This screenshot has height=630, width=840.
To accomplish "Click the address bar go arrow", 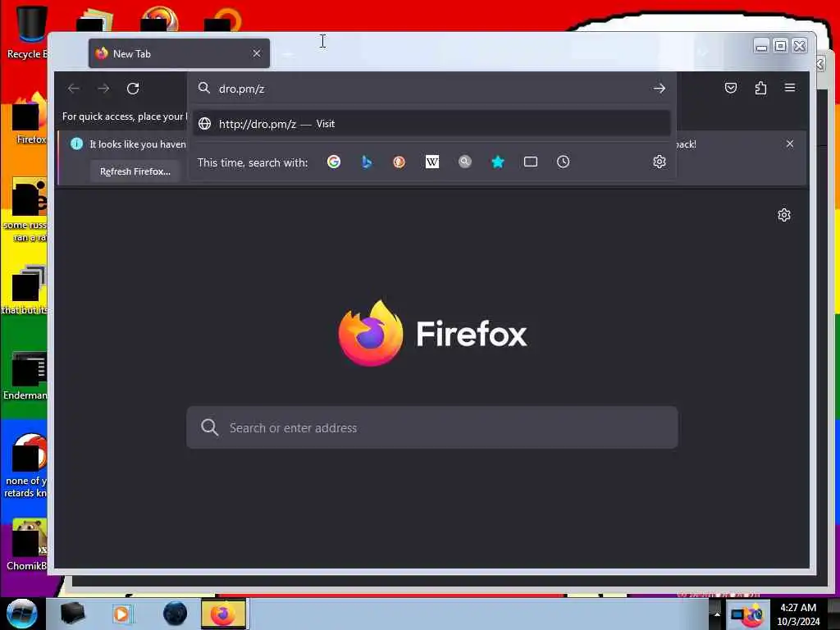I will (660, 89).
